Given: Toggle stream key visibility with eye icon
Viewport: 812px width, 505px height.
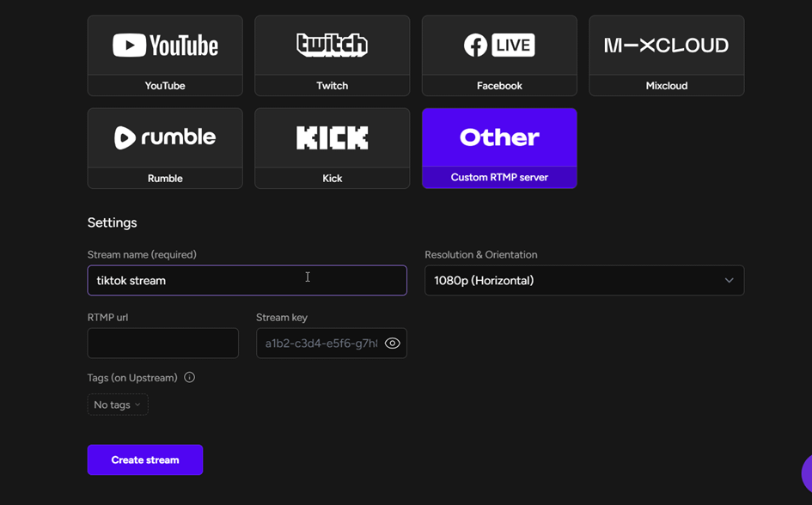Looking at the screenshot, I should (x=393, y=343).
